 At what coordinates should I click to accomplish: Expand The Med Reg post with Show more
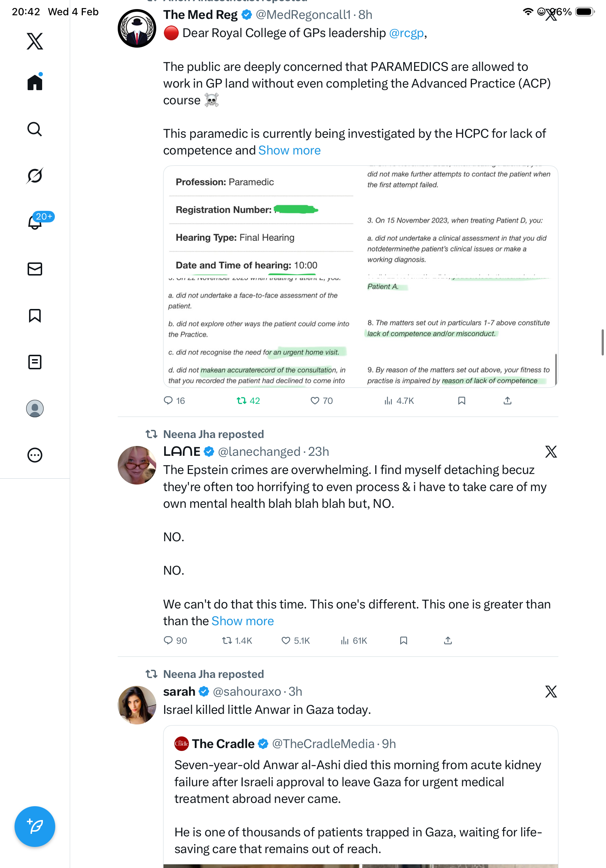click(290, 150)
